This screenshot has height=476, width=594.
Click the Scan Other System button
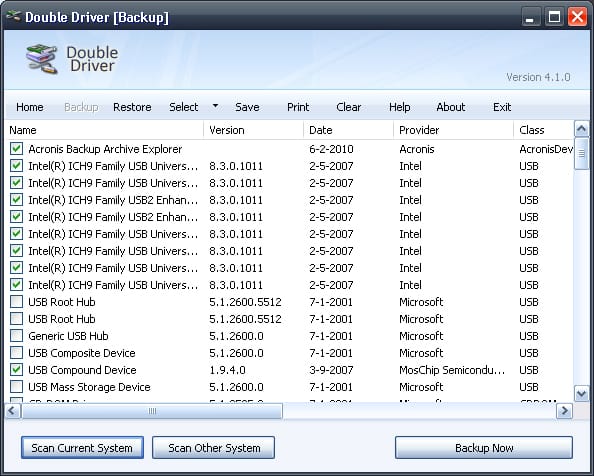coord(214,448)
